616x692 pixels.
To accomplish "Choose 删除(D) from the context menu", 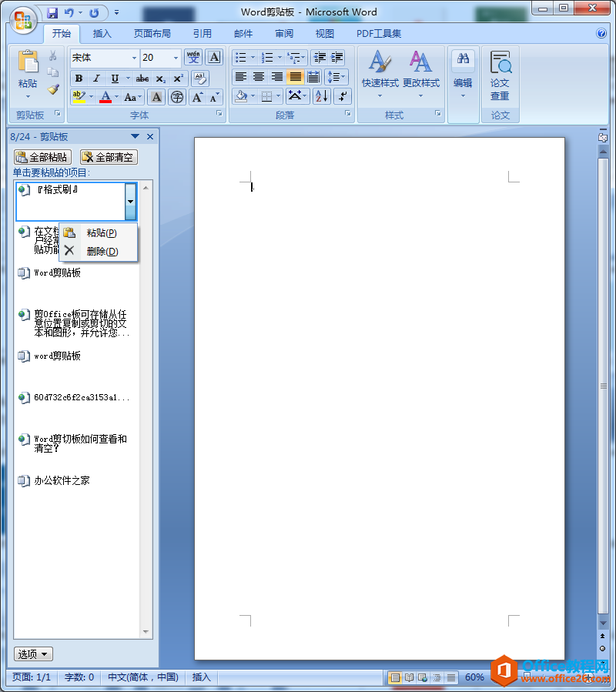I will (x=99, y=251).
